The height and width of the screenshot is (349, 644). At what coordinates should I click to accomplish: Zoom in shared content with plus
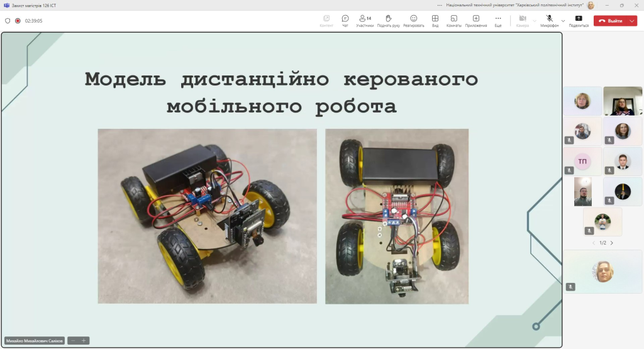[x=84, y=340]
